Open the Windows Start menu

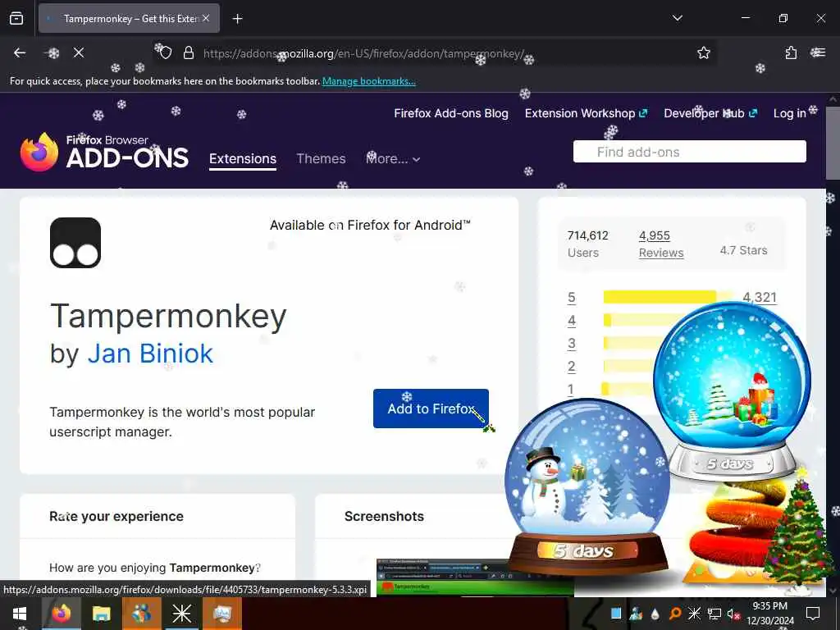(x=20, y=614)
